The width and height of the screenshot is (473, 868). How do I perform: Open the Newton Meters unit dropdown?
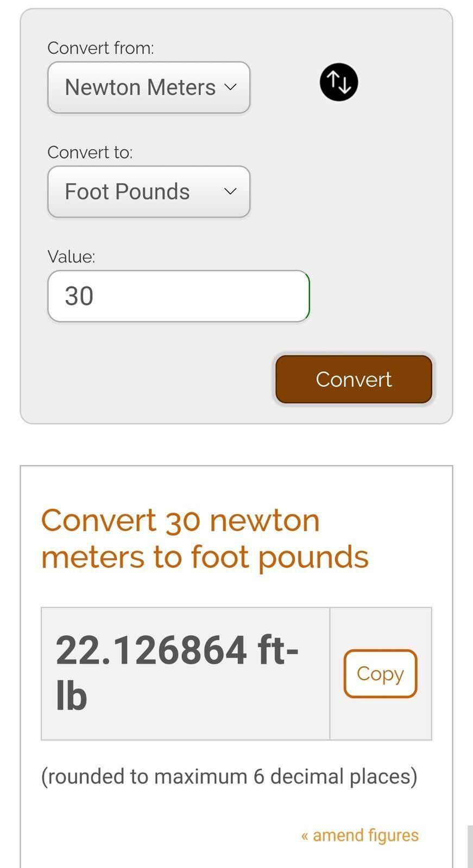(149, 87)
